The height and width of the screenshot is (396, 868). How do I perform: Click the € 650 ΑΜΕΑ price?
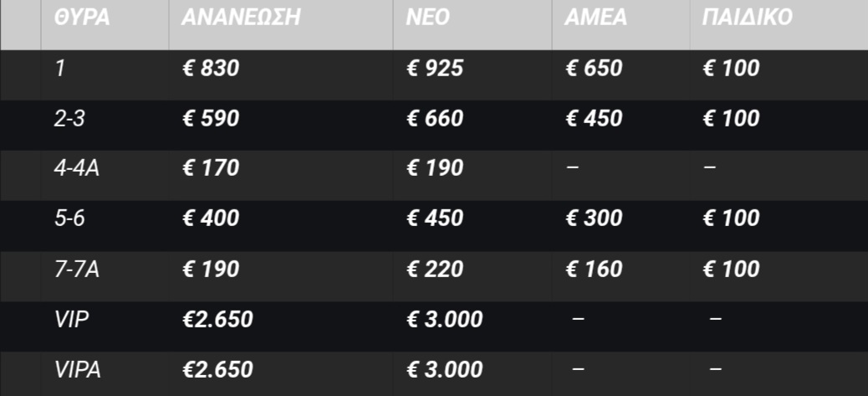[x=594, y=68]
